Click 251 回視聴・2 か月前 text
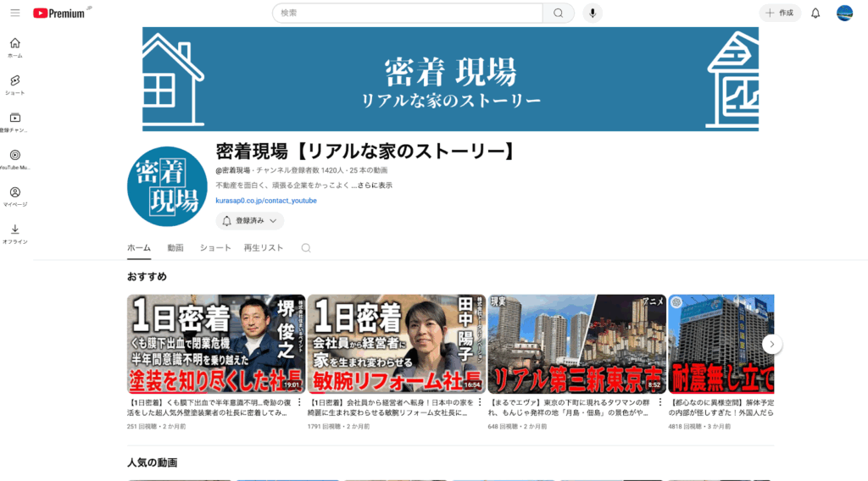 click(x=157, y=427)
